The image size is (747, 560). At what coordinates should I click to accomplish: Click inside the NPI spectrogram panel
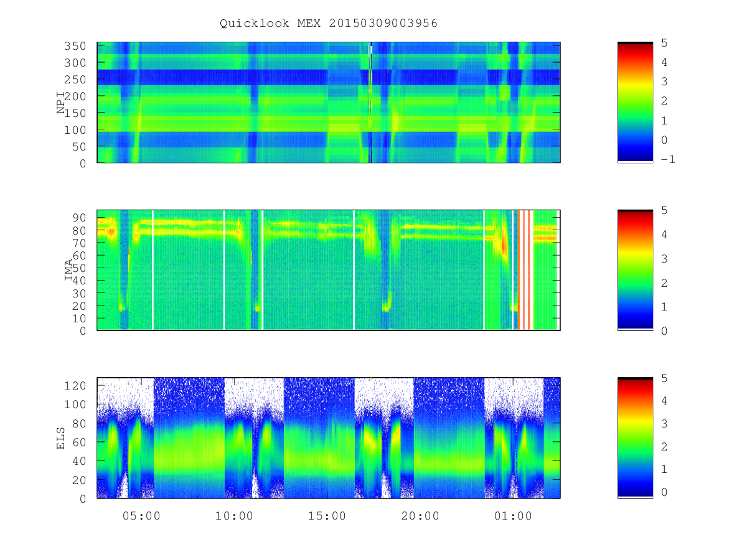[x=329, y=102]
